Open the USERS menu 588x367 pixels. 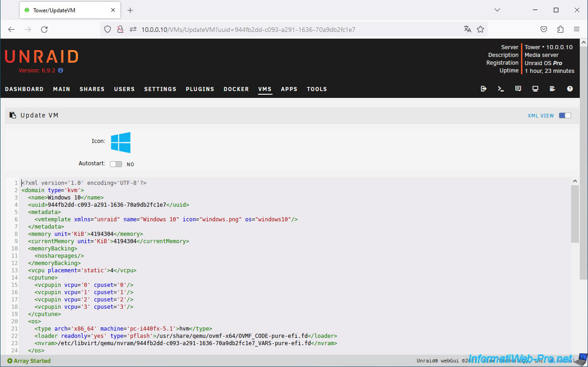pyautogui.click(x=124, y=89)
